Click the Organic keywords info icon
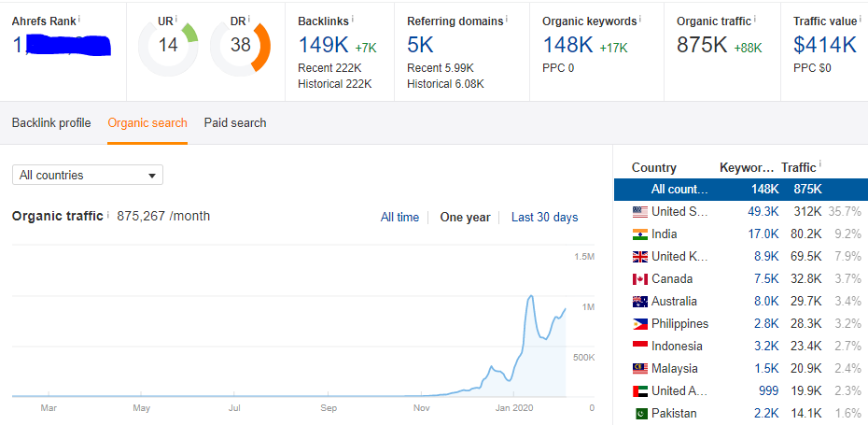This screenshot has height=425, width=868. pos(640,19)
